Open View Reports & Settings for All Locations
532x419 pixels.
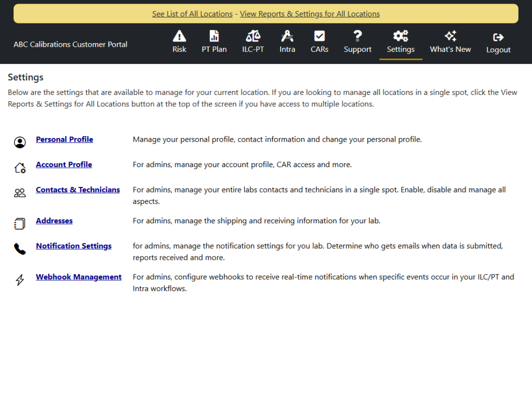[310, 14]
